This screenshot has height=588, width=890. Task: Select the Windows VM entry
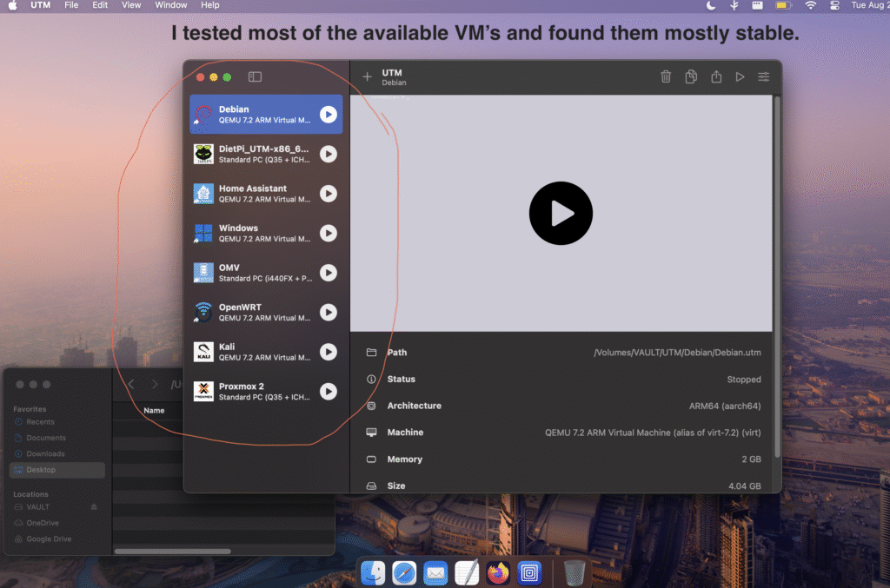click(x=266, y=233)
